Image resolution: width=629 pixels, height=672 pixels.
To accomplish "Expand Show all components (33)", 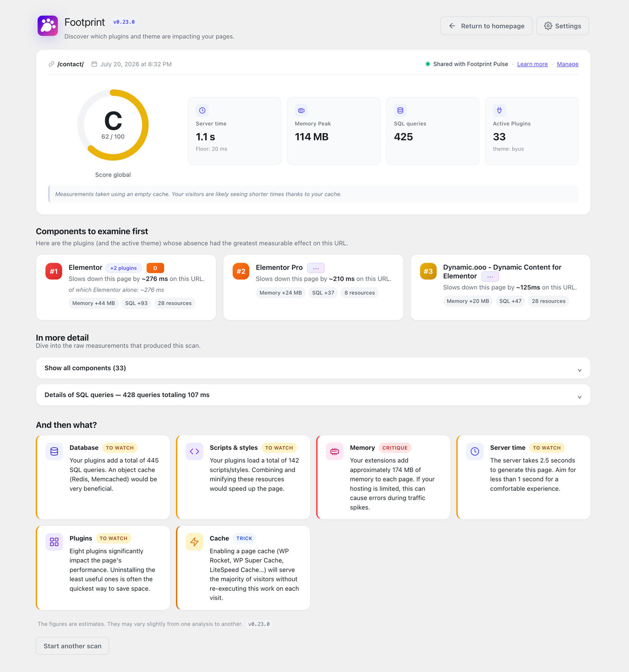I will 313,368.
